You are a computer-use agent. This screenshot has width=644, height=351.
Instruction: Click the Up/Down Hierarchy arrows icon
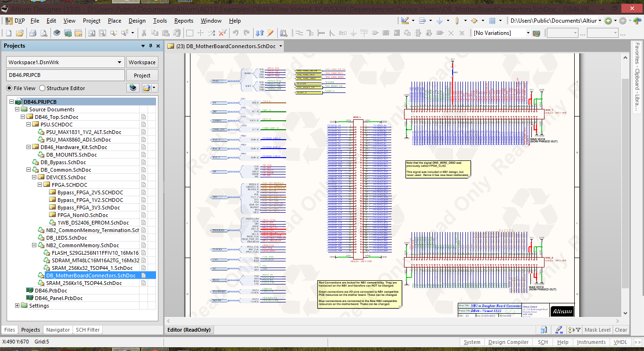click(260, 33)
